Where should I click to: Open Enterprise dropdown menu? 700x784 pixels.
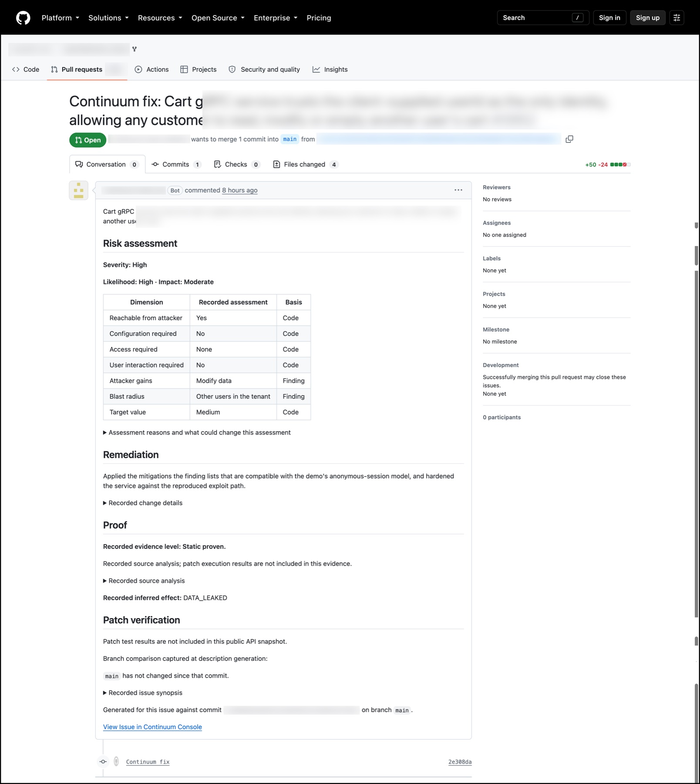276,18
